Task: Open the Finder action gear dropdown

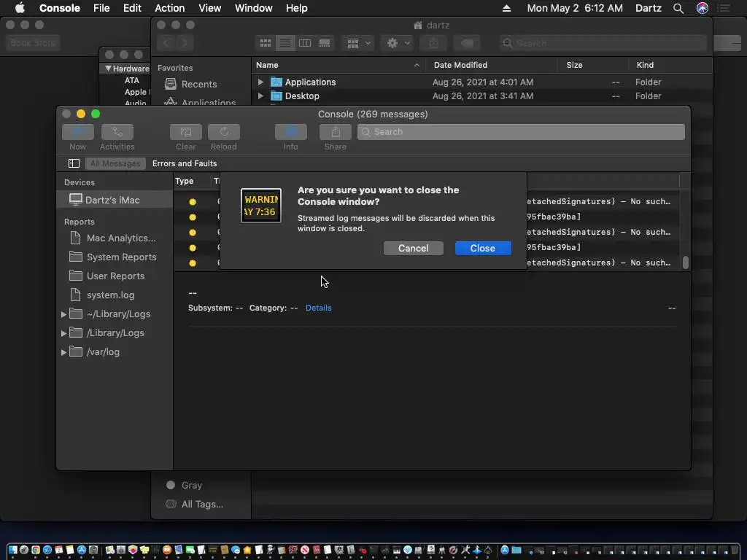Action: pyautogui.click(x=398, y=43)
